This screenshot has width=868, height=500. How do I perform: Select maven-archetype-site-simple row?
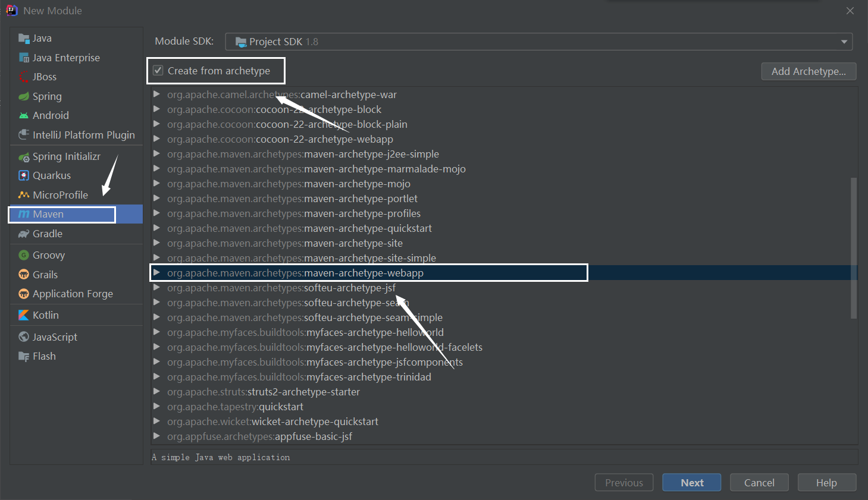[x=503, y=258]
